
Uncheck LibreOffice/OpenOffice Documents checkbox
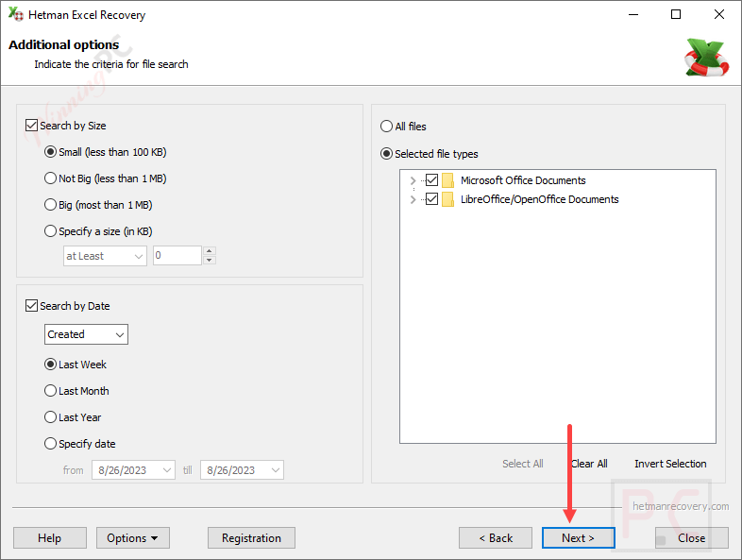[x=431, y=199]
